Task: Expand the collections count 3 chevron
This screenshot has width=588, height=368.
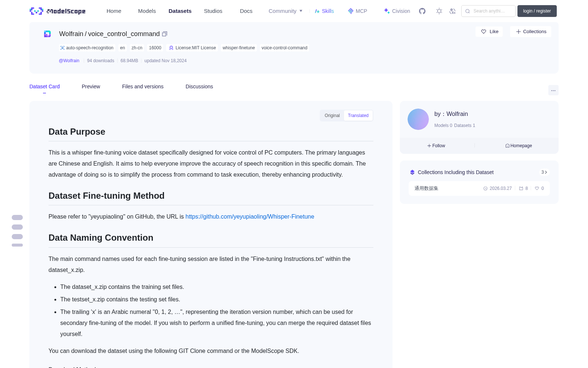Action: pos(544,172)
